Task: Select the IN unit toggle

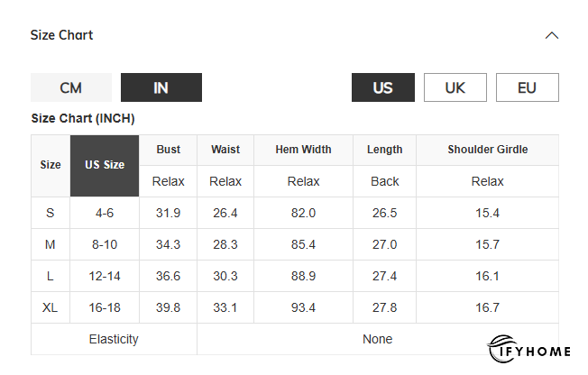Action: [161, 87]
